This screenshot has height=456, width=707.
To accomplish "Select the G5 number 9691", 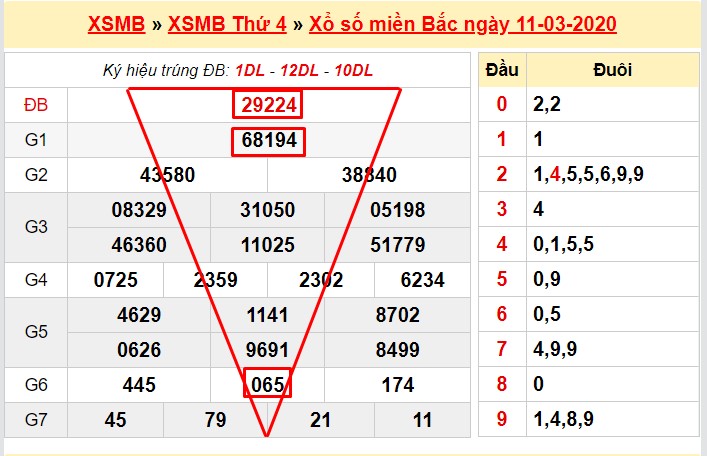I will click(268, 350).
